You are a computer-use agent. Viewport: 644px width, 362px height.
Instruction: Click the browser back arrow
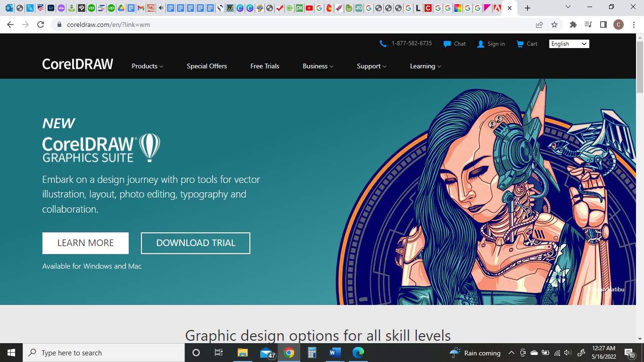coord(10,25)
